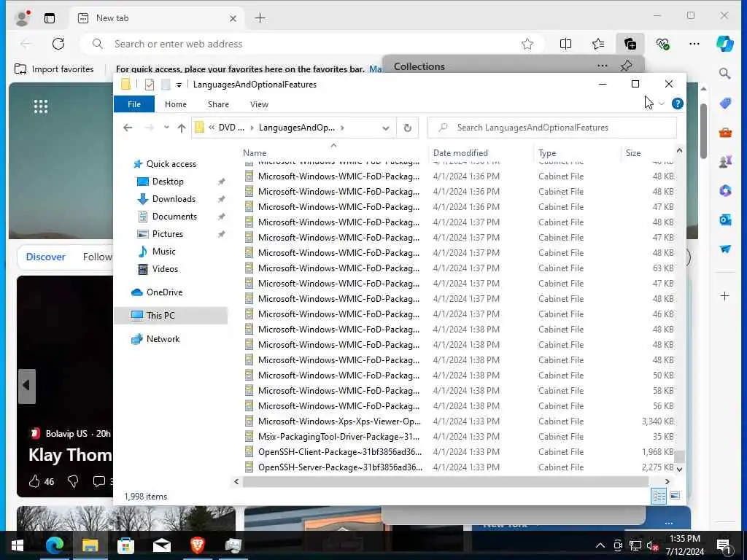Open the Home ribbon tab
747x560 pixels.
pyautogui.click(x=175, y=104)
